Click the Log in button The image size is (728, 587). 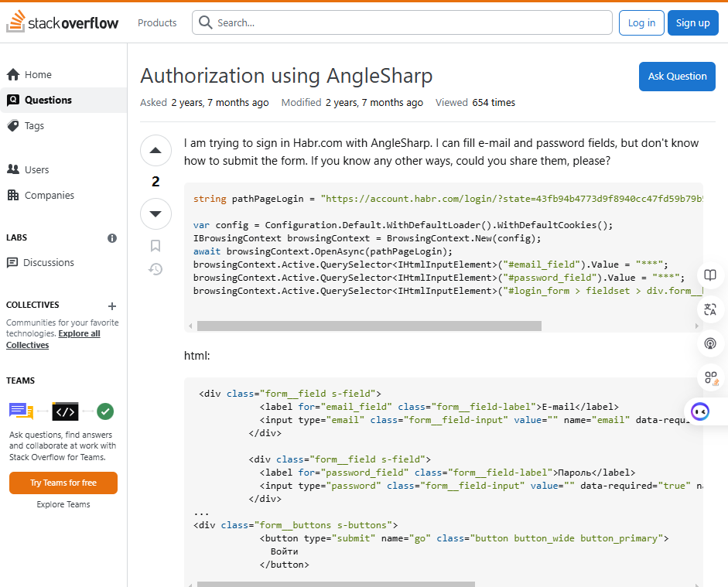(x=641, y=22)
